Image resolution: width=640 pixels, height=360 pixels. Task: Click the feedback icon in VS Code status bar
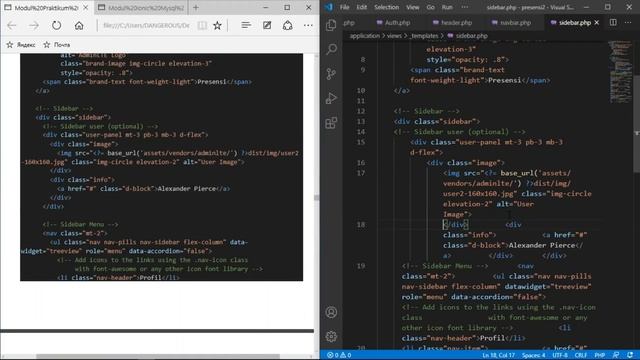coord(616,355)
